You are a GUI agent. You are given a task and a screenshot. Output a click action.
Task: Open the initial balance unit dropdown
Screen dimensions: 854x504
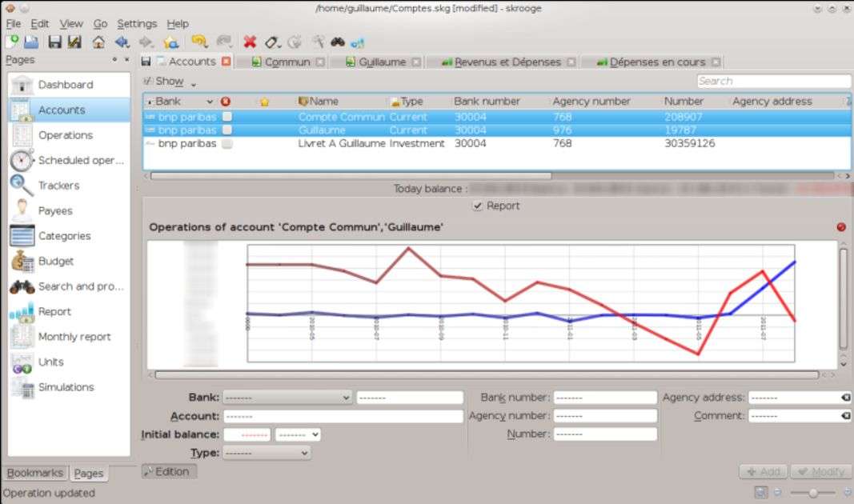pyautogui.click(x=298, y=435)
